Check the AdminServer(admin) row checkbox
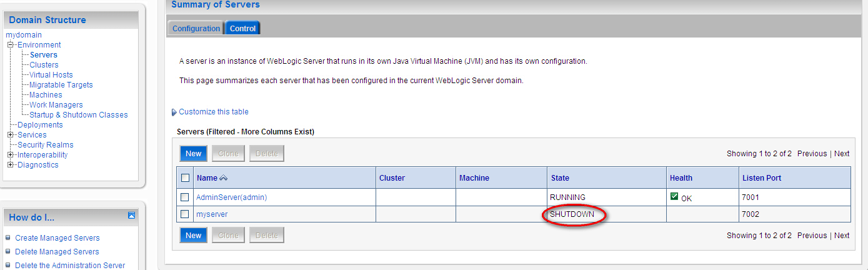The image size is (868, 270). (x=185, y=197)
